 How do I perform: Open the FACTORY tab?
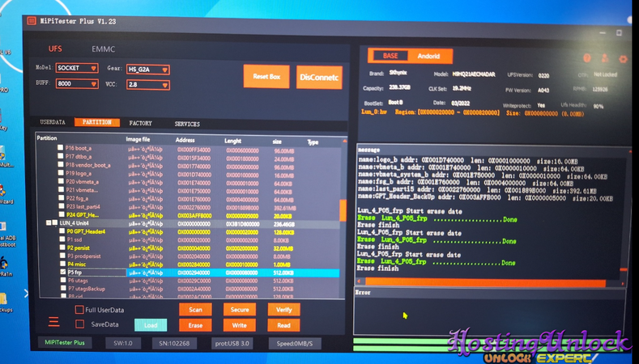point(140,123)
